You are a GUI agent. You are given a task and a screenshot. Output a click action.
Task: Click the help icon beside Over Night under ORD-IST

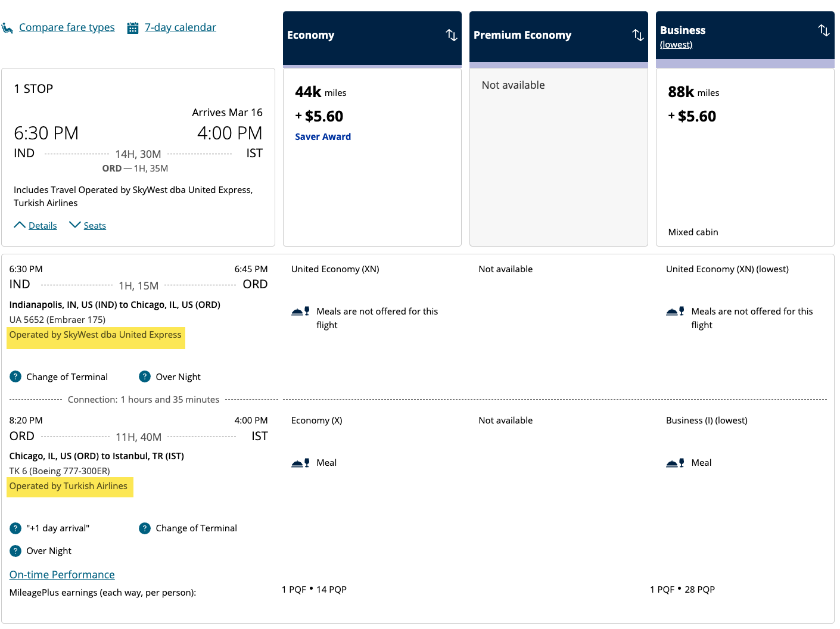[x=15, y=550]
